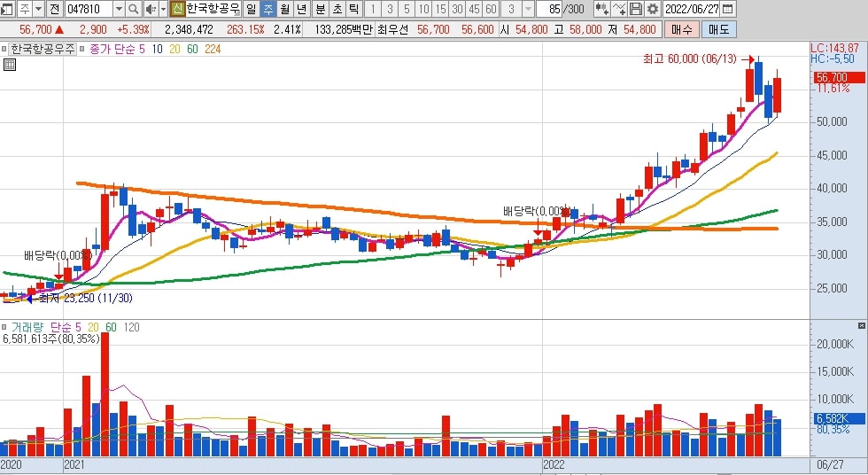Click the volume 120 MA legend number

point(131,327)
